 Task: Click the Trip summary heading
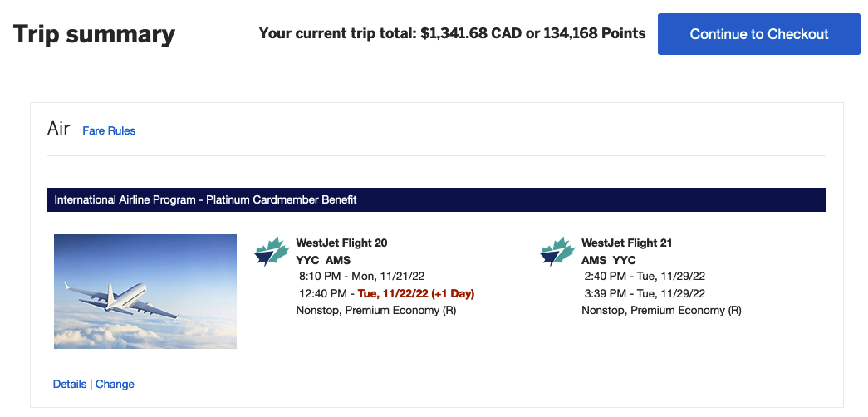tap(95, 35)
